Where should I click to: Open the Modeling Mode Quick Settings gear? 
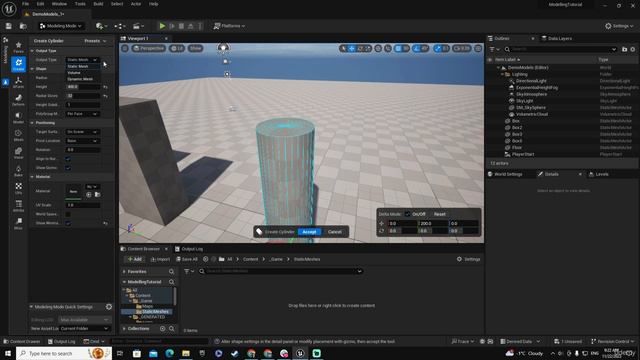pos(109,307)
